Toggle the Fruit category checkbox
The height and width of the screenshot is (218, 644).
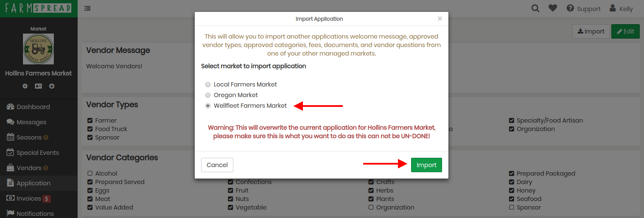pyautogui.click(x=230, y=190)
